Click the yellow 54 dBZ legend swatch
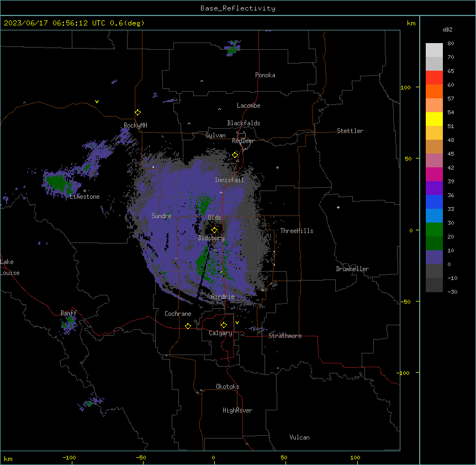Viewport: 476px width, 465px height. 434,119
